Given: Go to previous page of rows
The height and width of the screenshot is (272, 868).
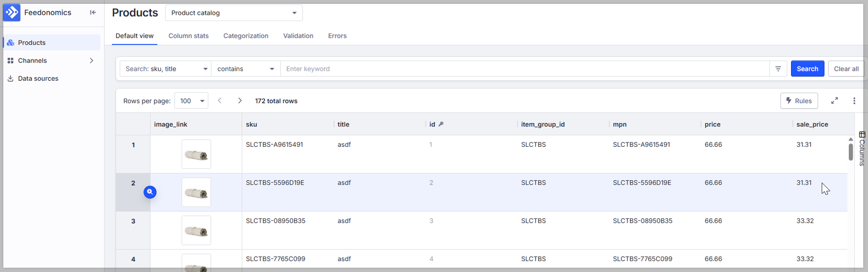Looking at the screenshot, I should point(220,101).
